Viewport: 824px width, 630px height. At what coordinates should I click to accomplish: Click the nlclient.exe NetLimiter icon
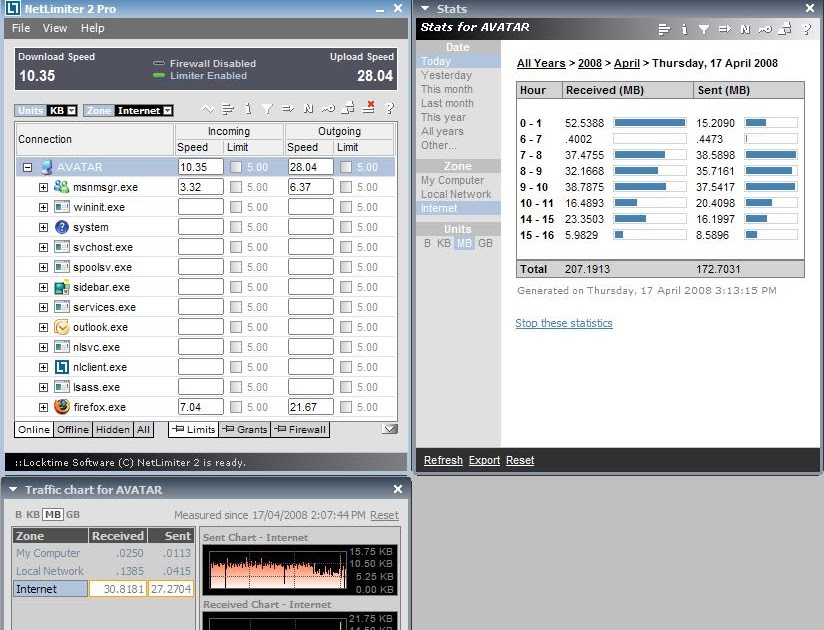coord(62,367)
